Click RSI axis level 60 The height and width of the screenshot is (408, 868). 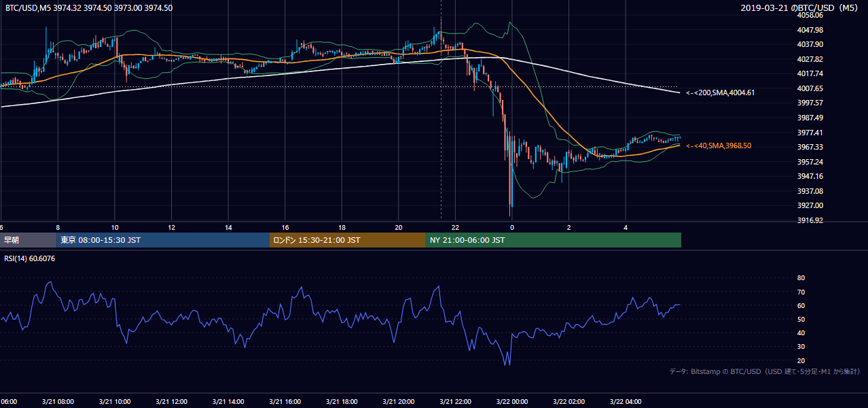click(x=801, y=305)
